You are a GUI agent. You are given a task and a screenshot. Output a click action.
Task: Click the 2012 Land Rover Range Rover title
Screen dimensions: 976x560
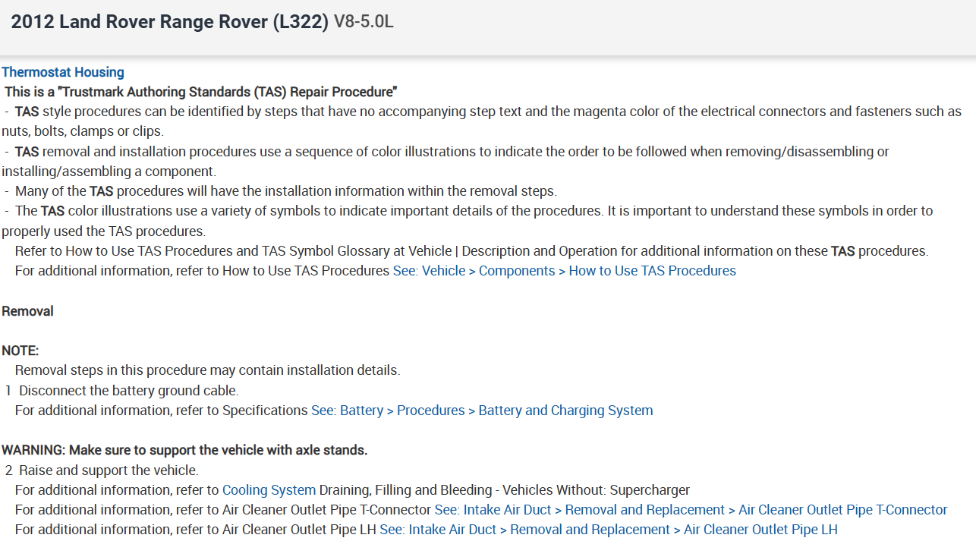tap(169, 22)
